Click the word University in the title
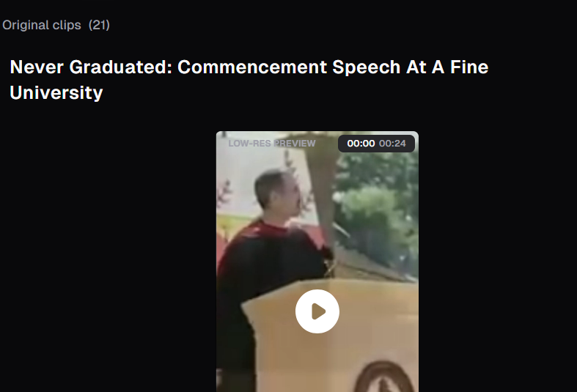The width and height of the screenshot is (577, 392). pos(56,92)
